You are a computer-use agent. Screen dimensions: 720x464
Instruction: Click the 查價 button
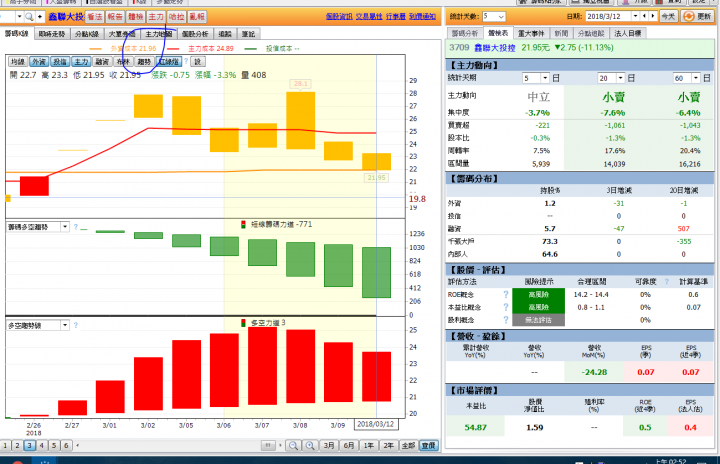(x=428, y=445)
